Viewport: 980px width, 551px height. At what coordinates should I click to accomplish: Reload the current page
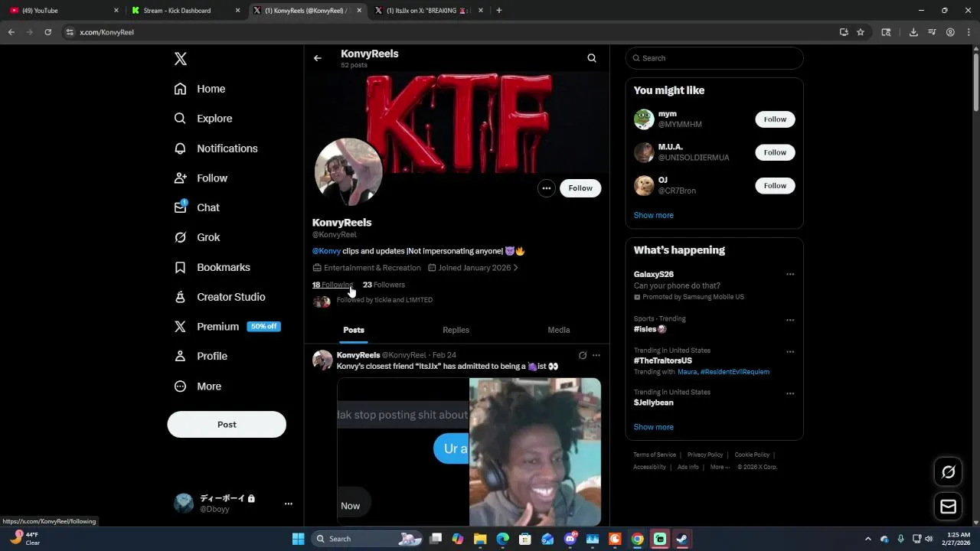(x=47, y=32)
